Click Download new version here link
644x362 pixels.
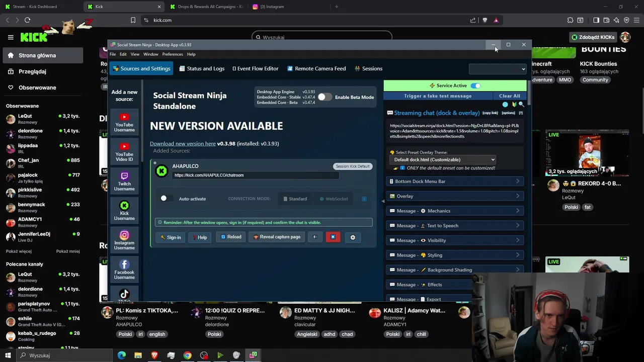(x=183, y=144)
